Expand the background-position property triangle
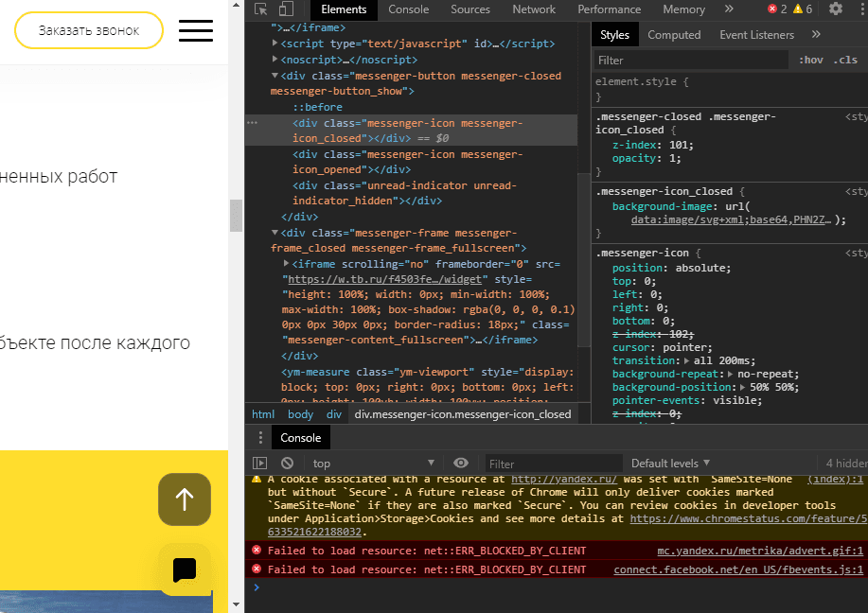The height and width of the screenshot is (613, 868). pos(742,387)
